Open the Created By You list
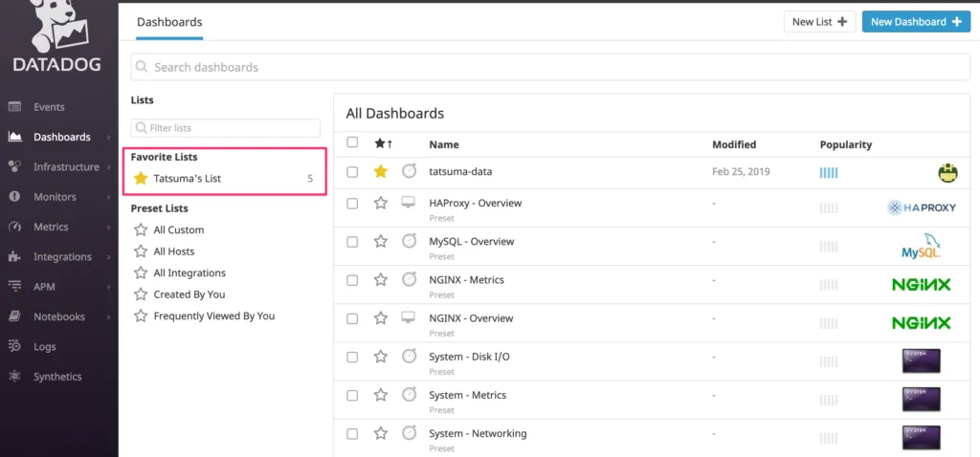980x457 pixels. (189, 294)
